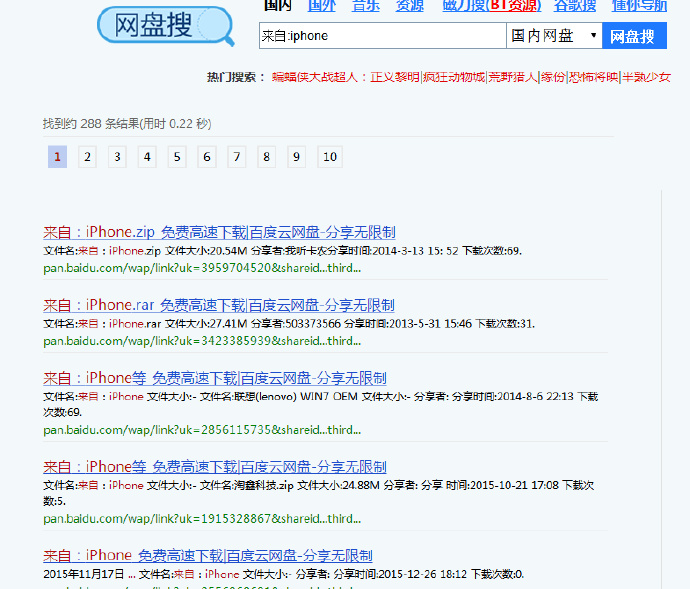Image resolution: width=690 pixels, height=589 pixels.
Task: Open result 来自:iPhone.zip 免费高速下载
Action: point(219,232)
